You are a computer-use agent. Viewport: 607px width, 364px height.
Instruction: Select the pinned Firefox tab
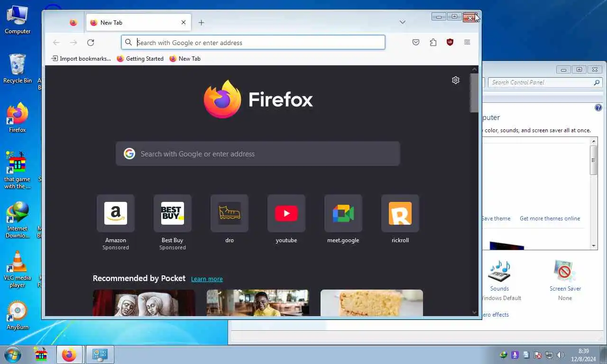73,22
